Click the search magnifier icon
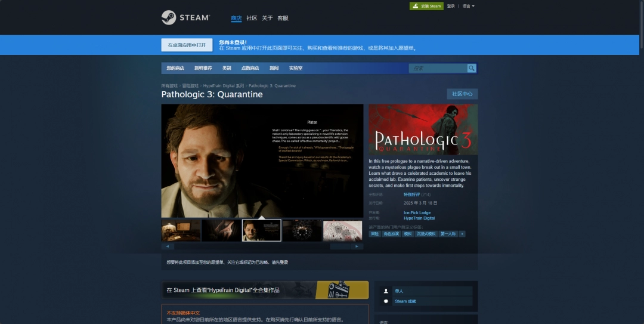The image size is (644, 324). pyautogui.click(x=472, y=68)
